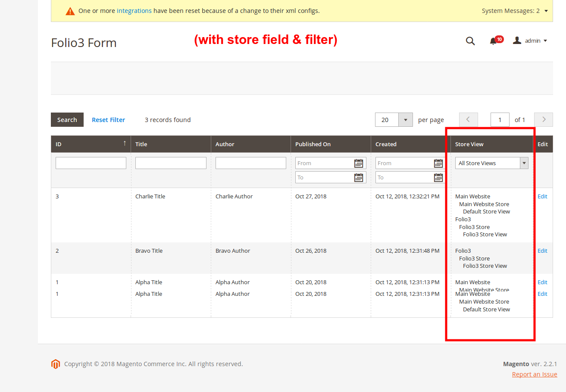Sort by the Title column header
The image size is (566, 392).
[171, 144]
